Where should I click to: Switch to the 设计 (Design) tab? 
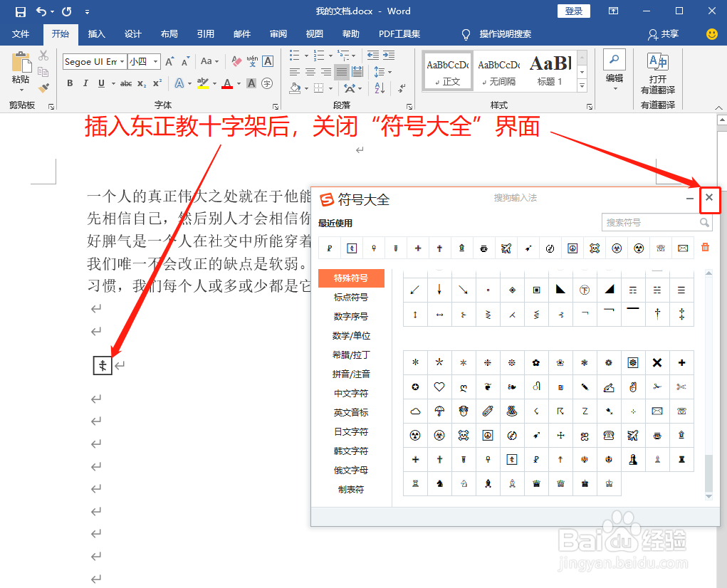pos(132,34)
